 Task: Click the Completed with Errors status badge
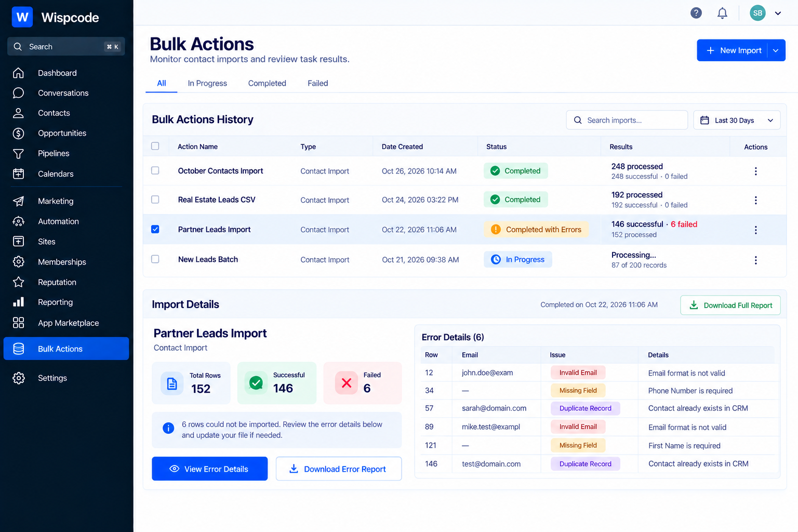pyautogui.click(x=536, y=230)
